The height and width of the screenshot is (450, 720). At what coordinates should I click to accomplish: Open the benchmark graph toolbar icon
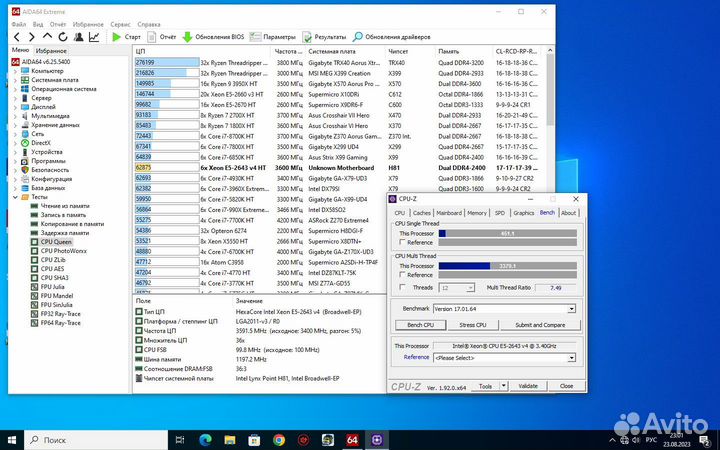pos(94,37)
